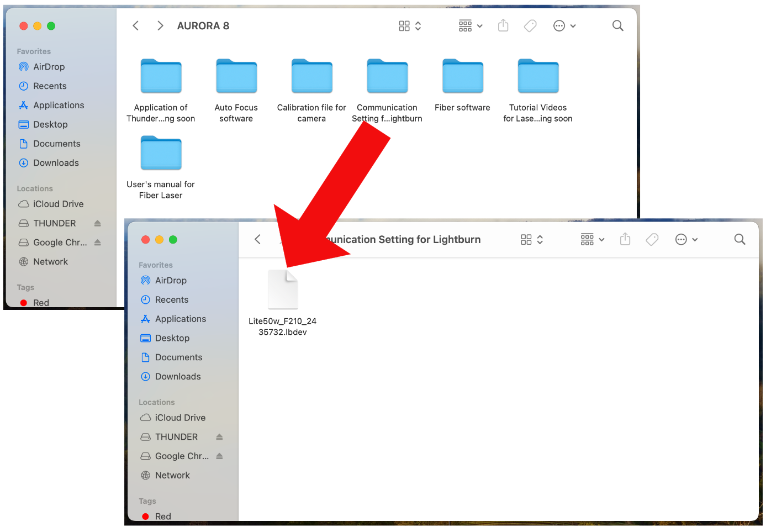Open the group-by dropdown in AURORA 8 window
The height and width of the screenshot is (532, 766).
[x=471, y=26]
